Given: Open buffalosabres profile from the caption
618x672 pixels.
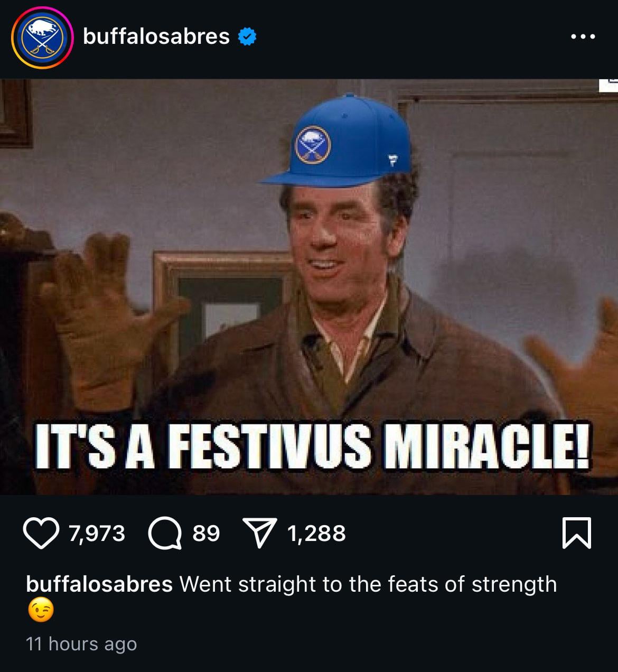Looking at the screenshot, I should [99, 584].
